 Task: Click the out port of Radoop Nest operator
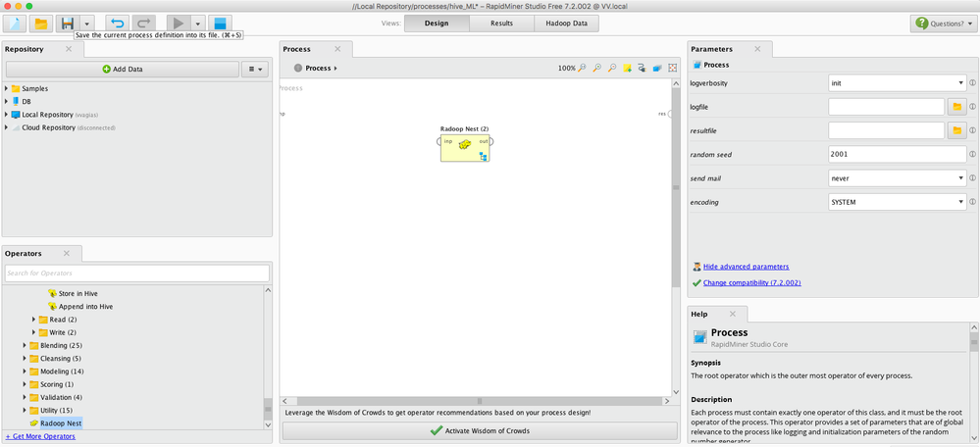tap(491, 142)
